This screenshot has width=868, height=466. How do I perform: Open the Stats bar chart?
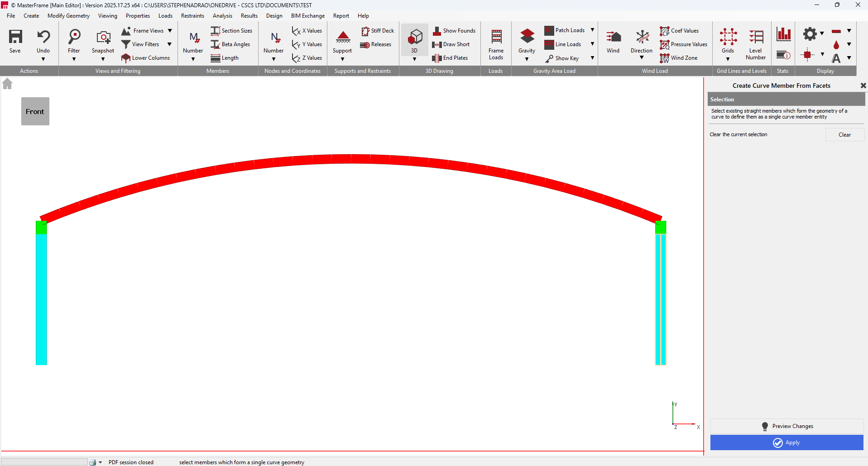click(x=784, y=34)
